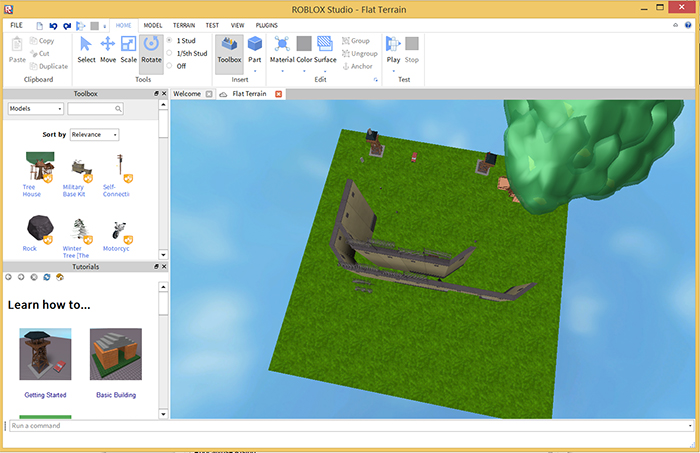This screenshot has width=700, height=453.
Task: Open the Basic Building tutorial link
Action: [116, 395]
